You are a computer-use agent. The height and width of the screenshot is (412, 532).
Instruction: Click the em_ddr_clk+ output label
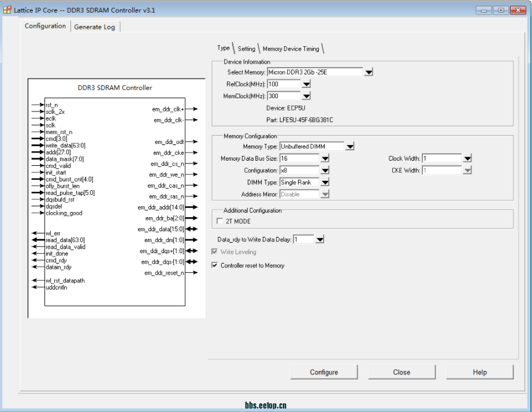point(168,109)
